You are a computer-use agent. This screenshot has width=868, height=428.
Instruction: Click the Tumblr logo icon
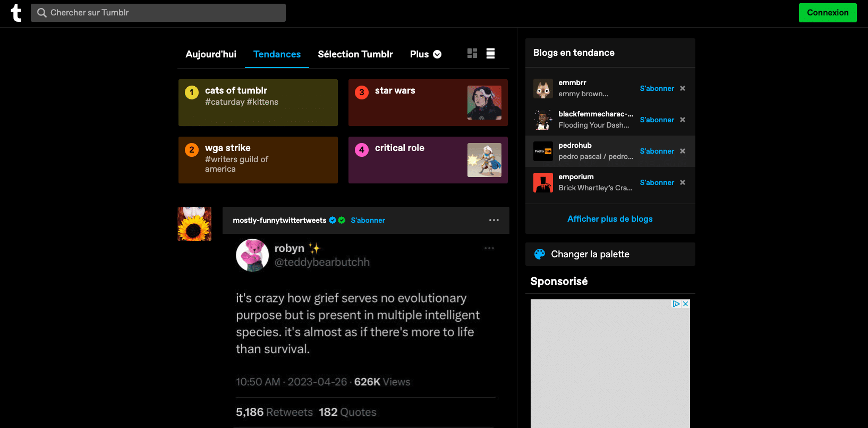click(x=16, y=13)
